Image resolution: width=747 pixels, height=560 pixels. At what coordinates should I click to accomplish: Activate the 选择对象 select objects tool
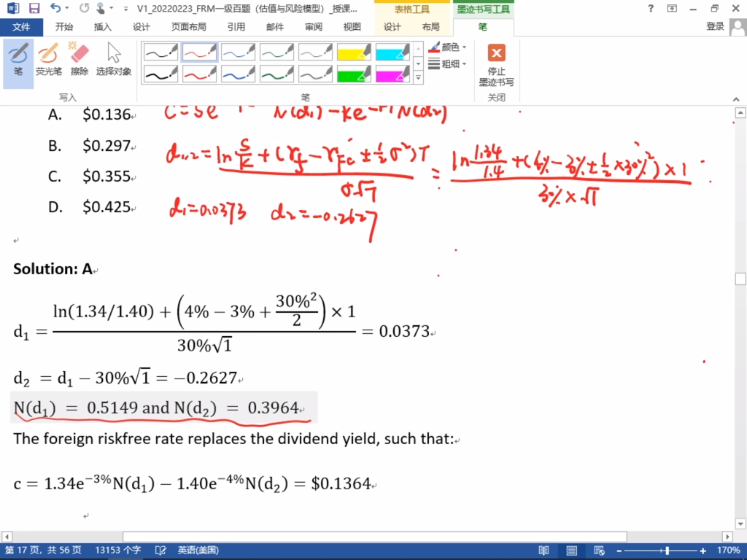114,59
